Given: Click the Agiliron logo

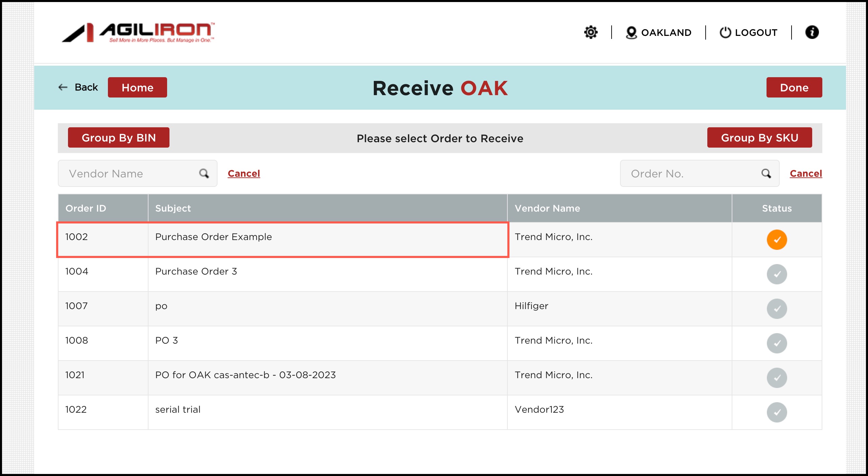Looking at the screenshot, I should tap(138, 33).
